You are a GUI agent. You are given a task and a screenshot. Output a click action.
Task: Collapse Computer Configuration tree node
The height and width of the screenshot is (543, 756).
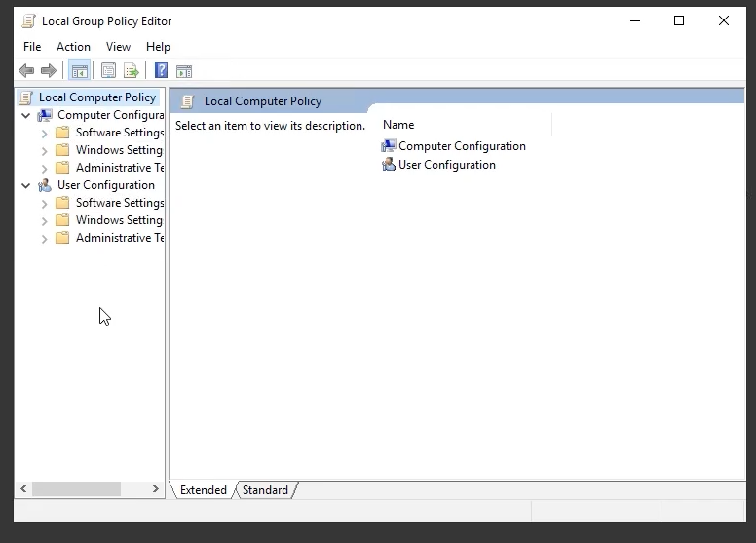[x=26, y=115]
